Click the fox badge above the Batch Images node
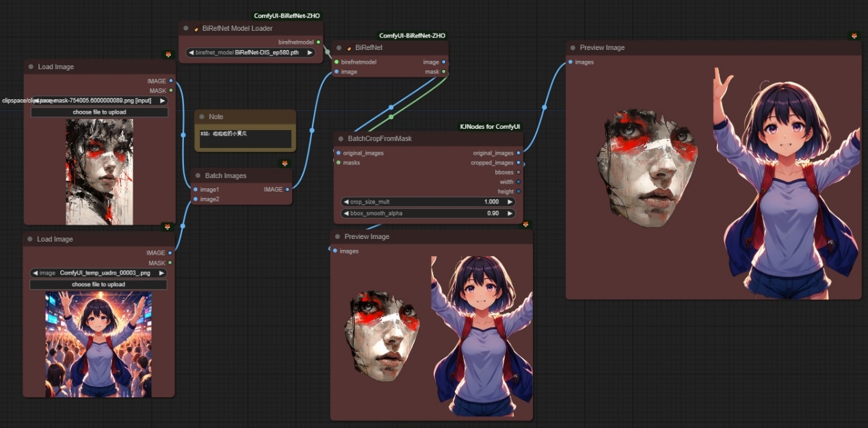This screenshot has width=868, height=428. [285, 163]
